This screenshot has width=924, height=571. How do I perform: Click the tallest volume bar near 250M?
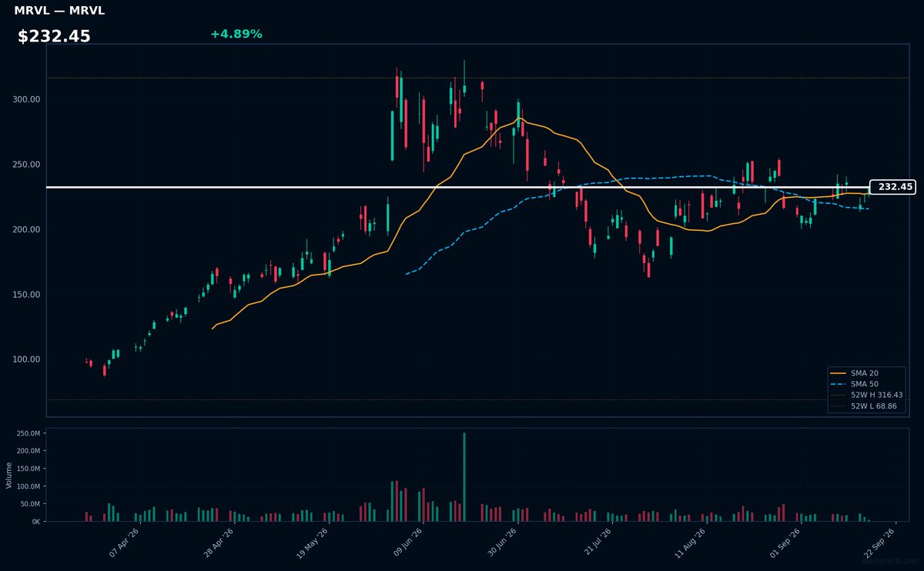464,477
